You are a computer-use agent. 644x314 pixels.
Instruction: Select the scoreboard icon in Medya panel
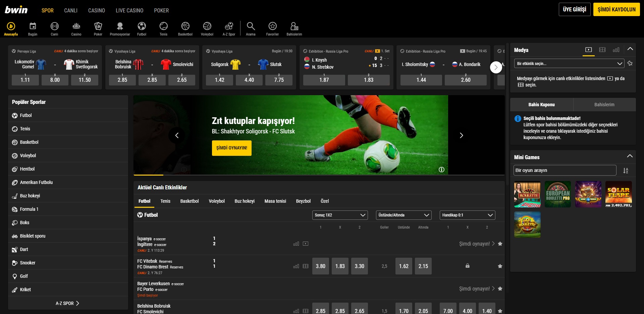(602, 50)
